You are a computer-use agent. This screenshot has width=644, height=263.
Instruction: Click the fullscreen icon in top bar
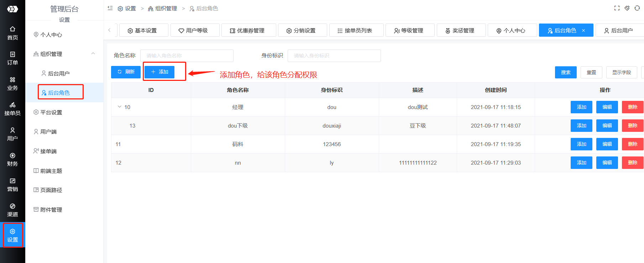click(x=617, y=8)
